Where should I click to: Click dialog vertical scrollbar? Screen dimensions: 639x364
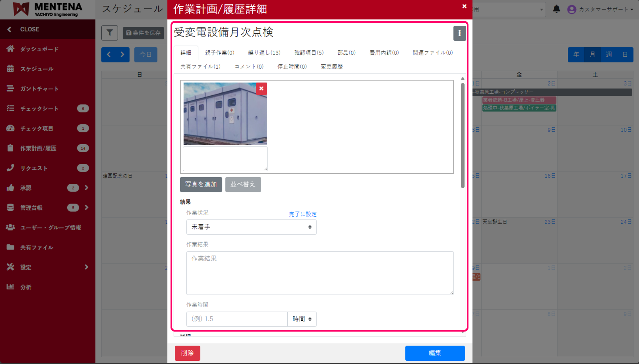coord(462,135)
